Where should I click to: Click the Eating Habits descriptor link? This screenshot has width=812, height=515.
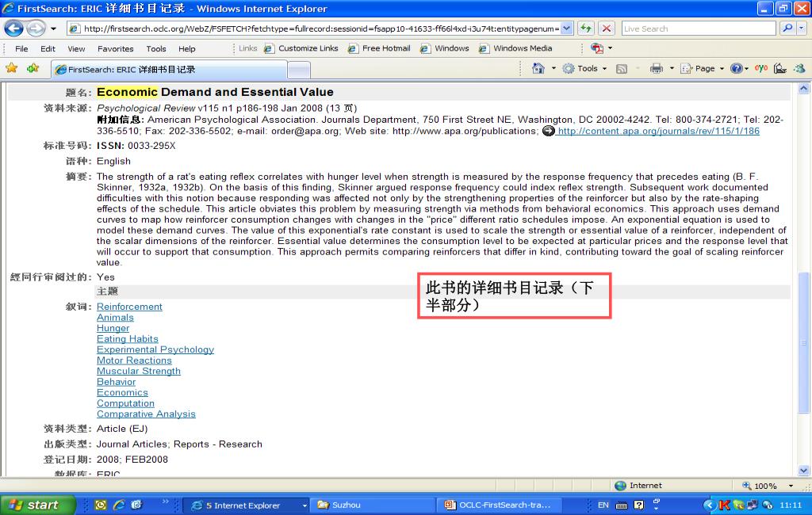click(x=128, y=339)
